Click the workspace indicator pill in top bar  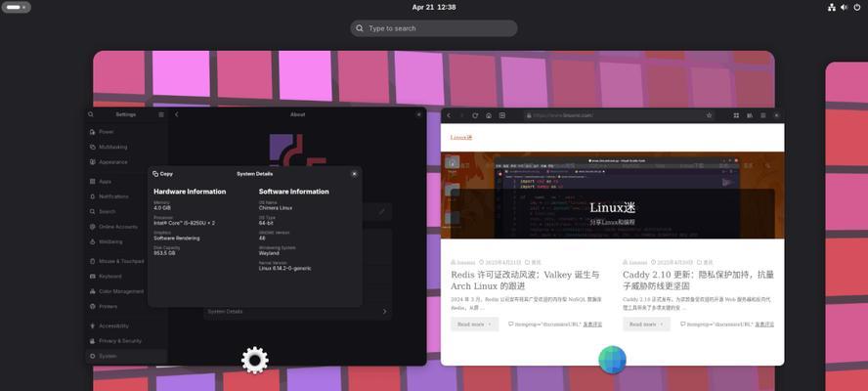pyautogui.click(x=16, y=7)
